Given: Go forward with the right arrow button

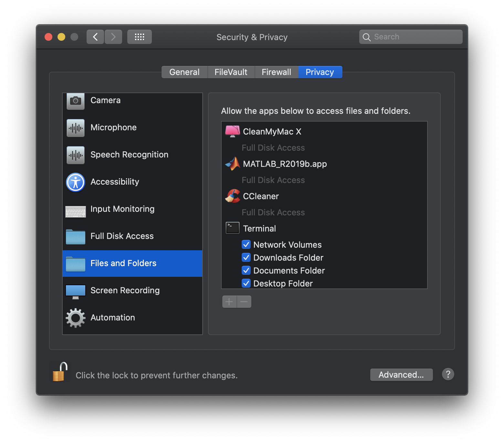Looking at the screenshot, I should [x=113, y=37].
